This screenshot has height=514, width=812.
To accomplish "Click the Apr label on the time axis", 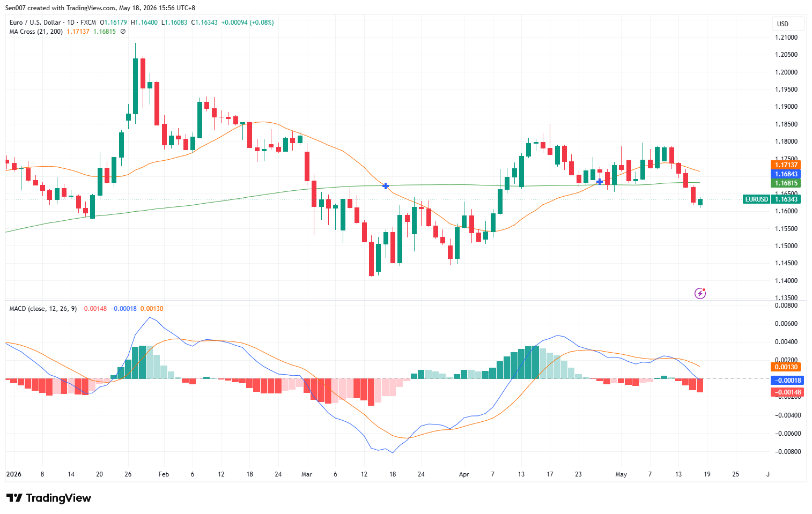I will pos(464,474).
